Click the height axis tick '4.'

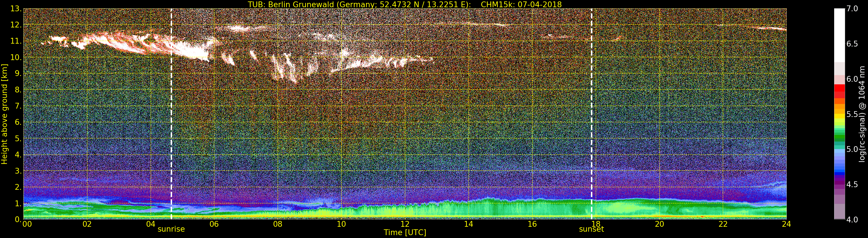pos(18,155)
